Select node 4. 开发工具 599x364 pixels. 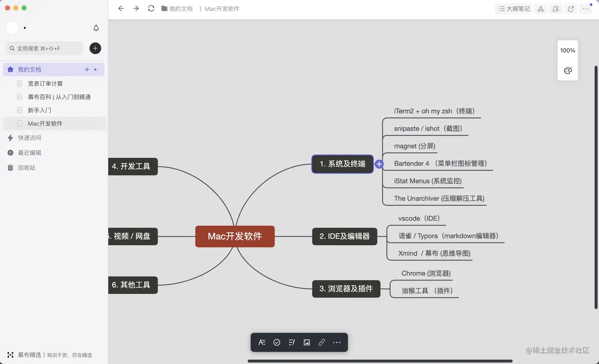pos(133,166)
